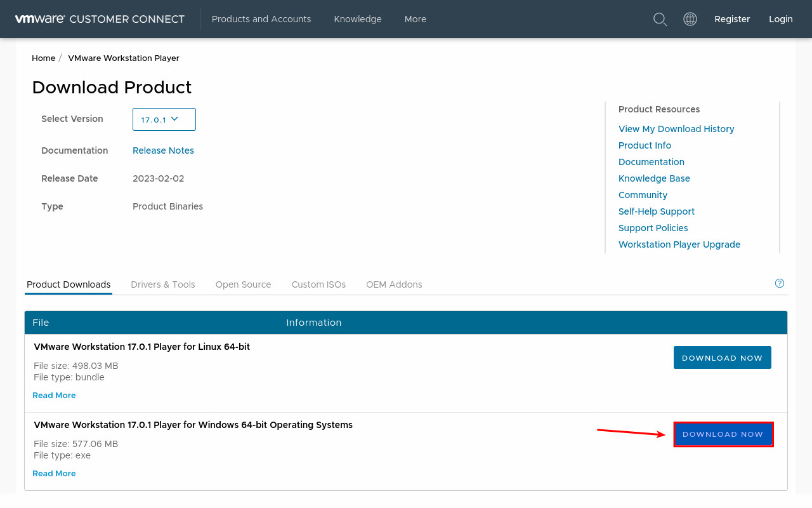Select 'File size: 498.03 MB' text
Viewport: 812px width, 508px height.
[x=76, y=366]
